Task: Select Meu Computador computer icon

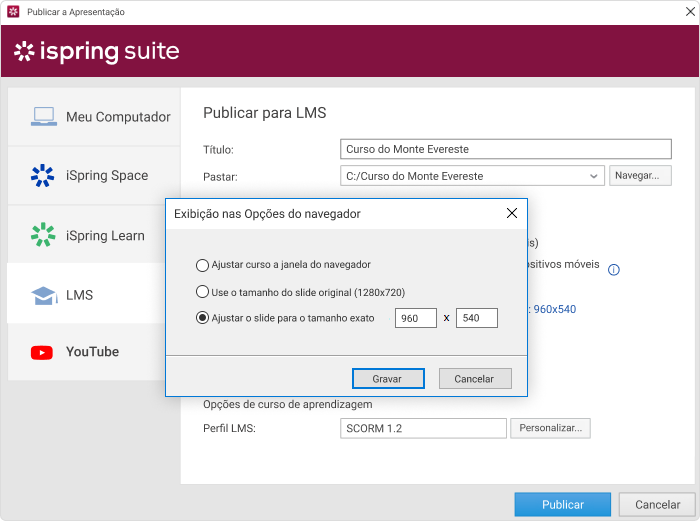Action: tap(44, 117)
